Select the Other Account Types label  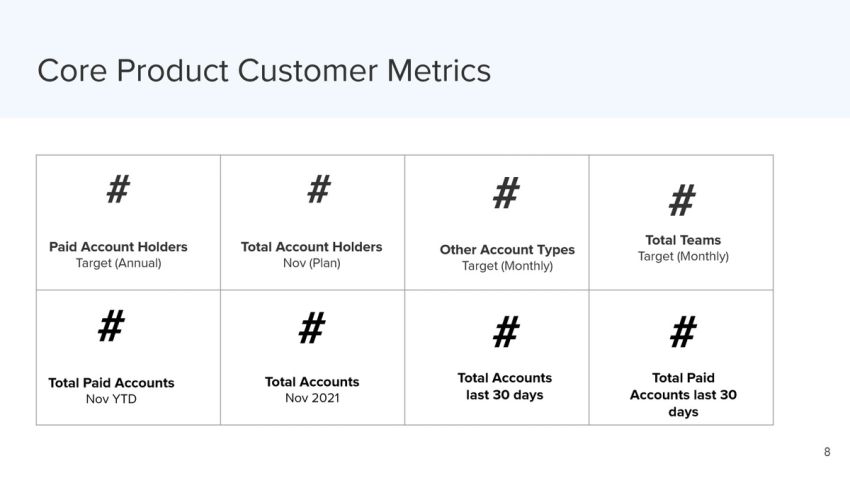pos(507,250)
